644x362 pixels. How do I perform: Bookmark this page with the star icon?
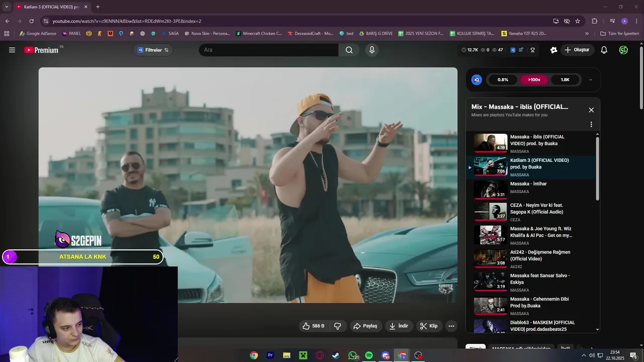click(578, 21)
